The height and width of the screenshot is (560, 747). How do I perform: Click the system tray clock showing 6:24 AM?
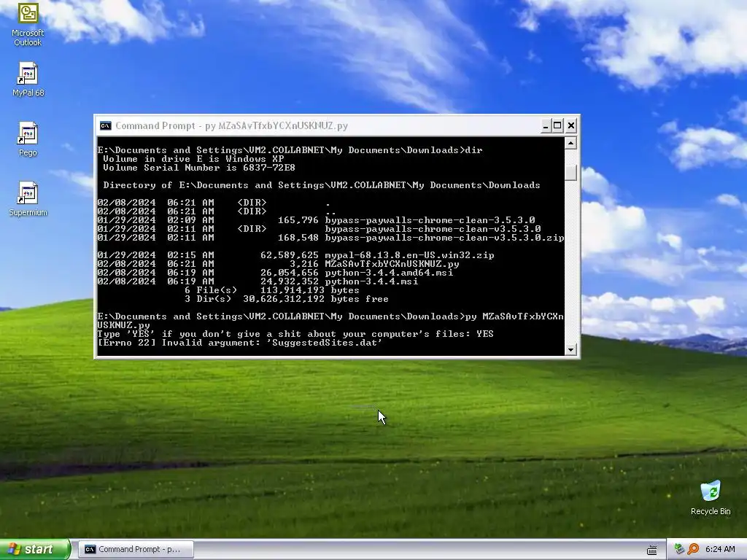click(x=720, y=549)
